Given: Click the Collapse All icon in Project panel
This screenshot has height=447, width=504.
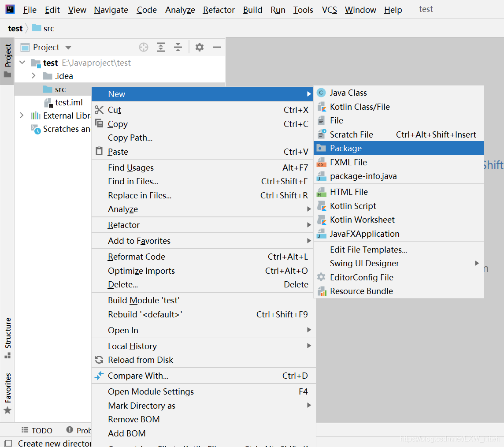Looking at the screenshot, I should tap(178, 47).
